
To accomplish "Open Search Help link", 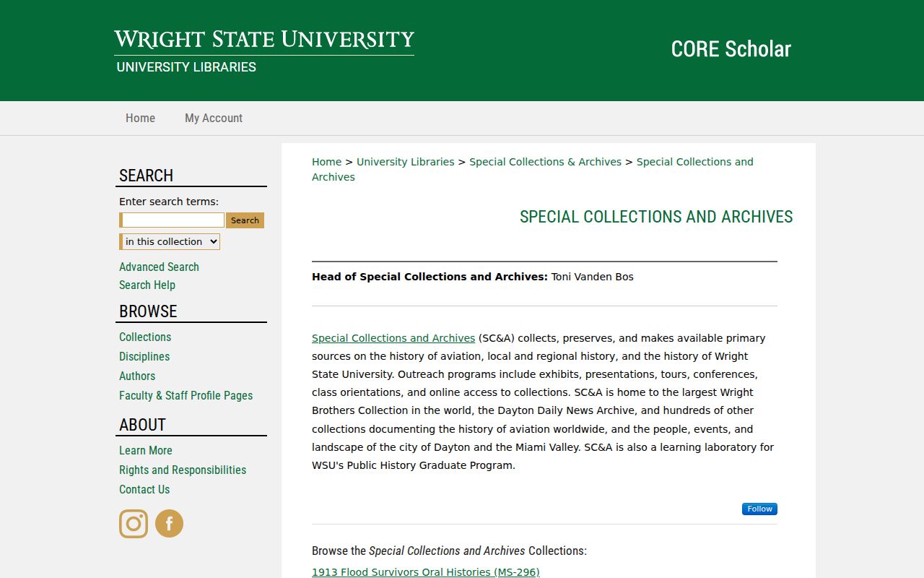I will coord(147,285).
